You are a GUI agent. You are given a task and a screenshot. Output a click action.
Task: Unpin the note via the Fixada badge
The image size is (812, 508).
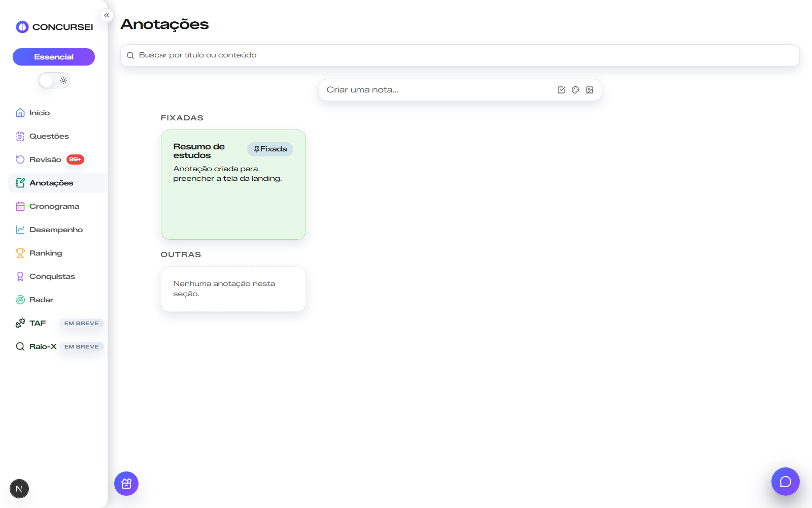pyautogui.click(x=270, y=149)
